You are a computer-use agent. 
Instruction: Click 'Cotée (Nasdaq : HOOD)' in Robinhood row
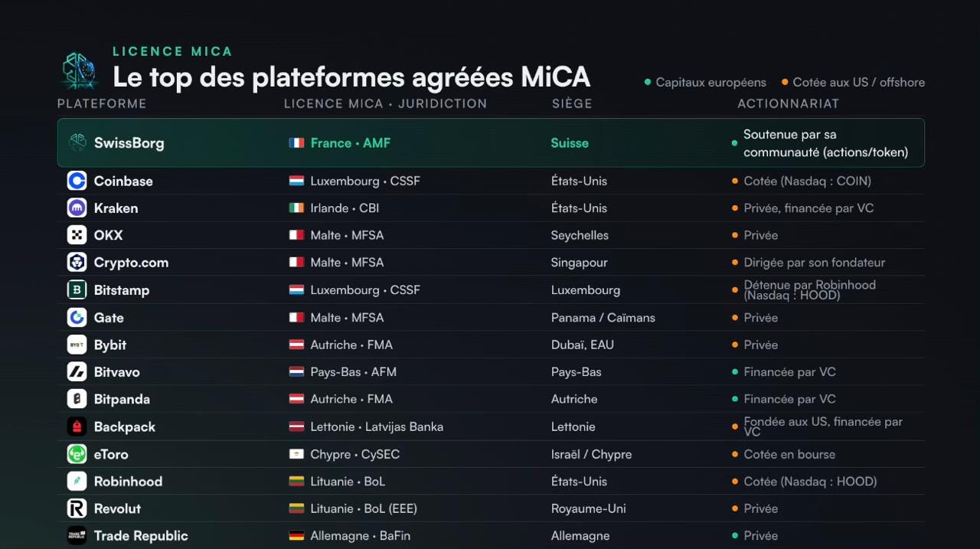(810, 481)
